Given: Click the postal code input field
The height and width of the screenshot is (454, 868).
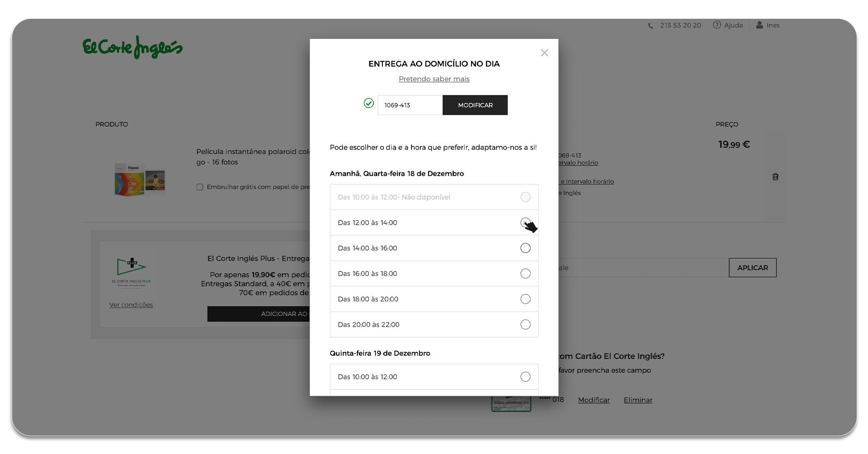Looking at the screenshot, I should (410, 105).
